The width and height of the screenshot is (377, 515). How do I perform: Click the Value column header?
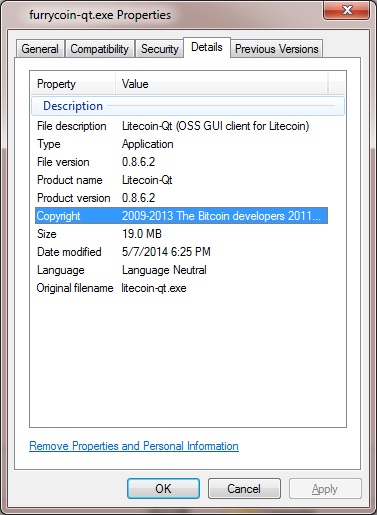click(x=222, y=84)
